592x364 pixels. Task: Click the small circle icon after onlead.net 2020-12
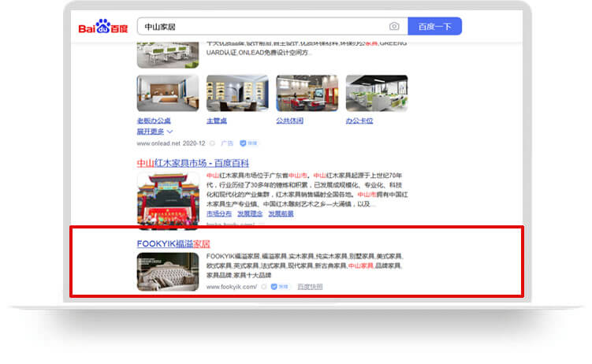(x=212, y=143)
